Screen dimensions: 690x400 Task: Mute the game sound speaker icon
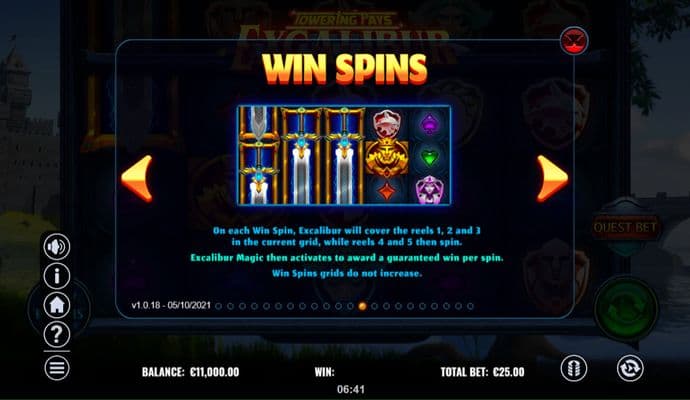[57, 246]
